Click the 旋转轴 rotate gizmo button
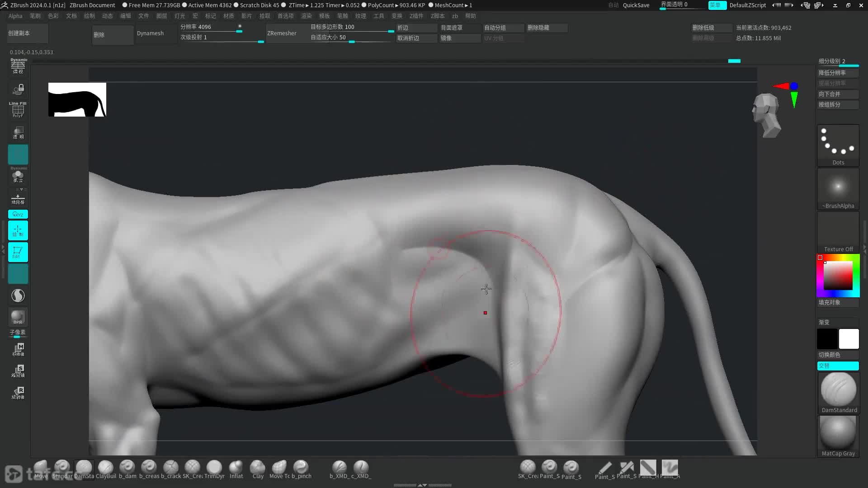The width and height of the screenshot is (868, 488). [18, 393]
